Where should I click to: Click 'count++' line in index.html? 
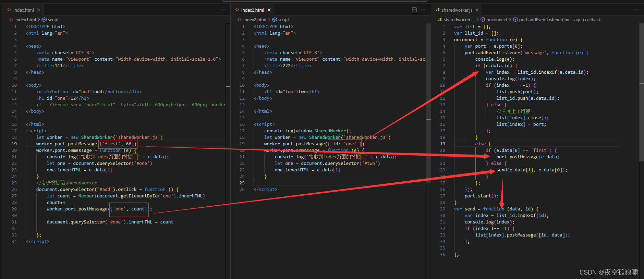pyautogui.click(x=56, y=202)
